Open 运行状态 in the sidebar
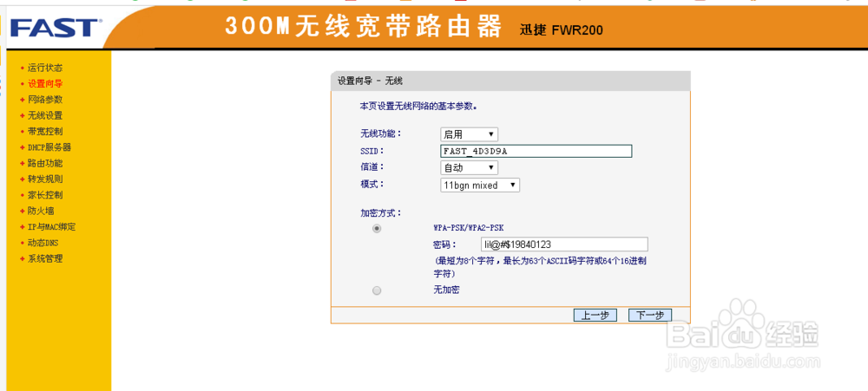 tap(45, 68)
